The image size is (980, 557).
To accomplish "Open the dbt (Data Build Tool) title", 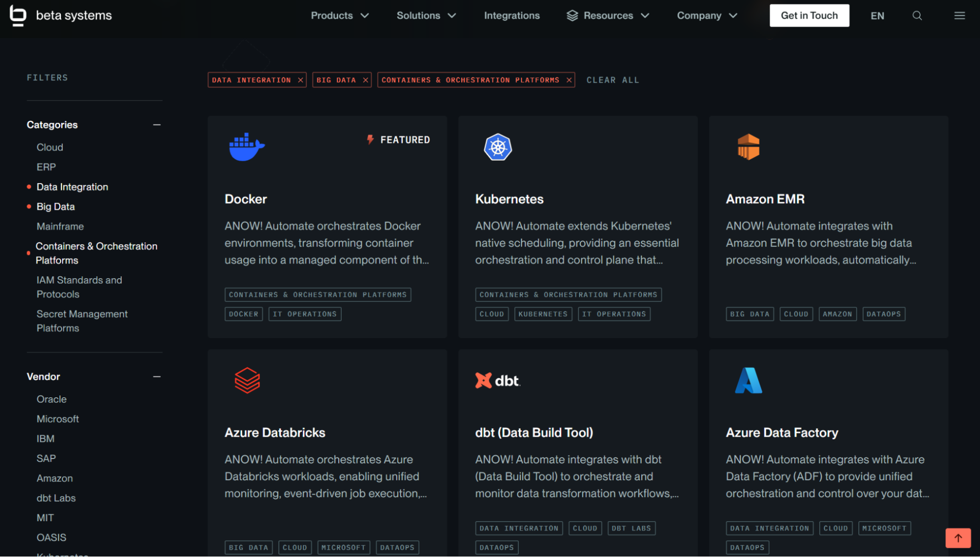I will (534, 433).
